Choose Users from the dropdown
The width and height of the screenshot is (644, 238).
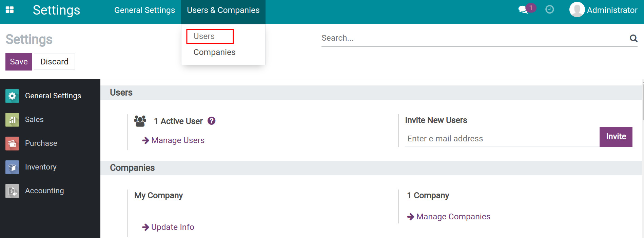[x=204, y=36]
